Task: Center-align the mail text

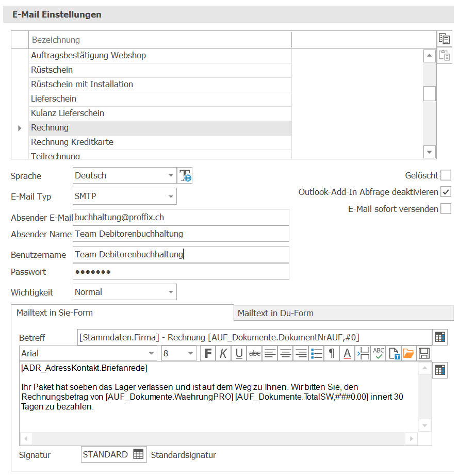Action: pos(285,353)
